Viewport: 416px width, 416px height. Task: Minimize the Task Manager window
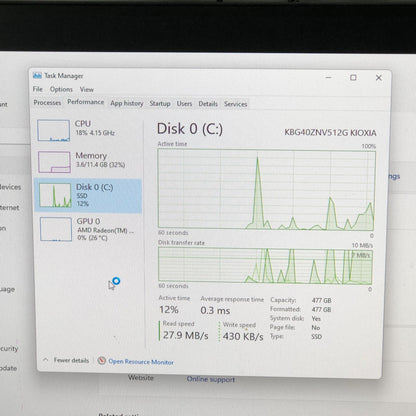click(329, 77)
